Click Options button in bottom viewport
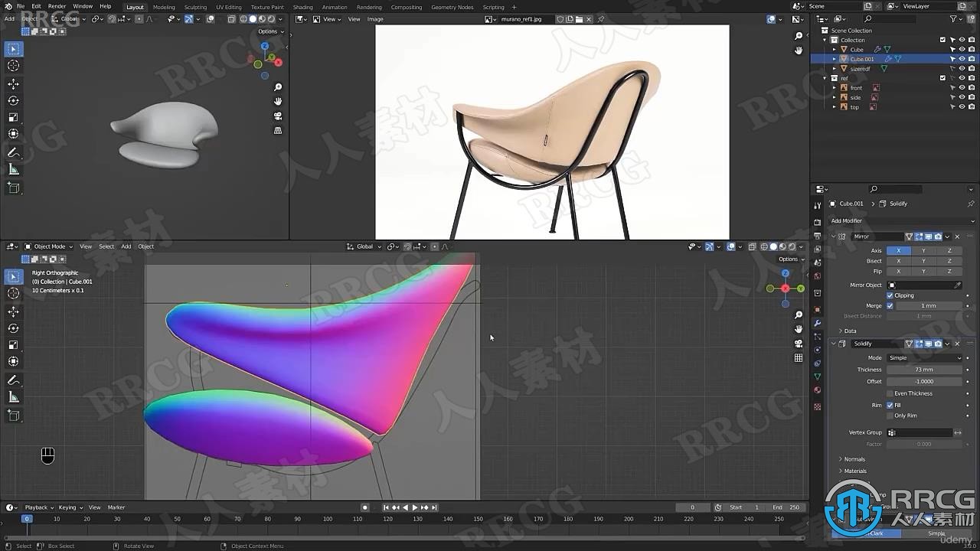 [x=790, y=259]
